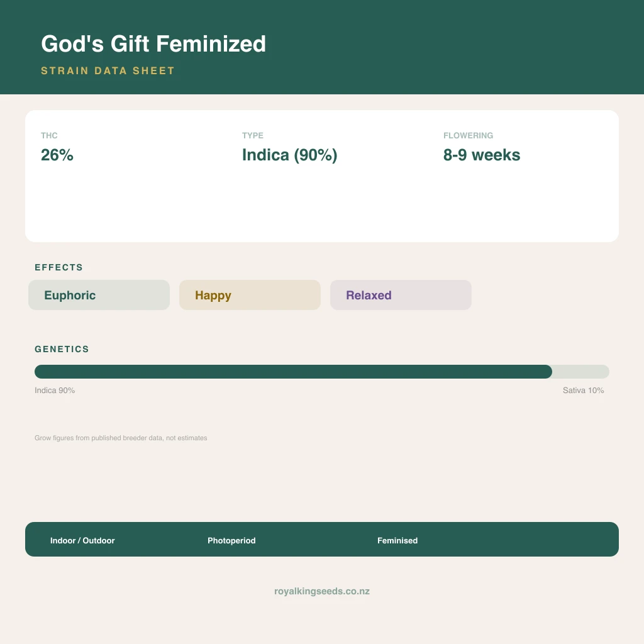Click the God's Gift Feminized title
The width and height of the screenshot is (644, 644).
153,43
